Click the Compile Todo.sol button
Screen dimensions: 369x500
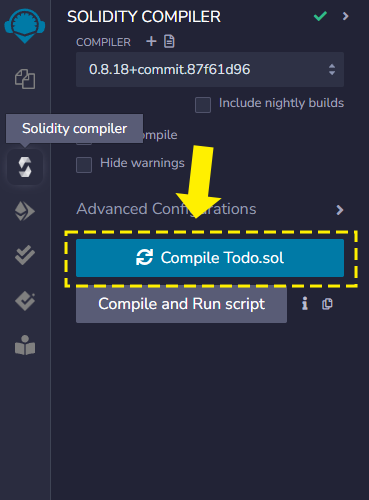[x=210, y=258]
